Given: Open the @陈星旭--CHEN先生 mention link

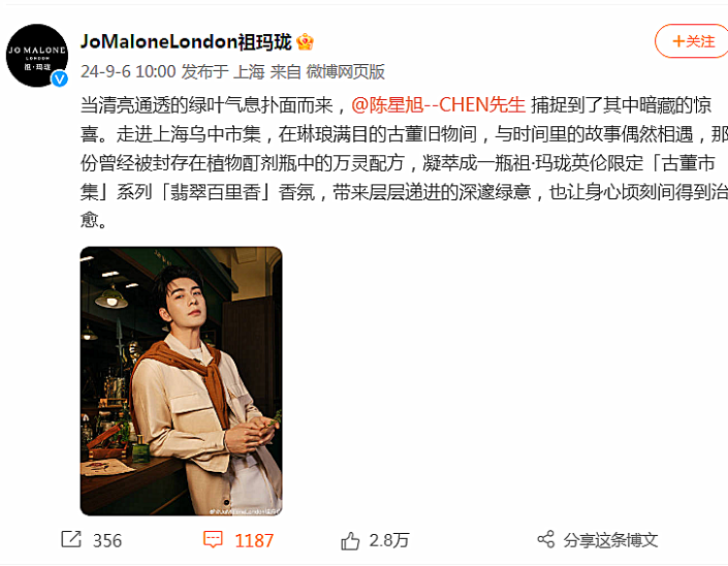Looking at the screenshot, I should click(x=439, y=105).
